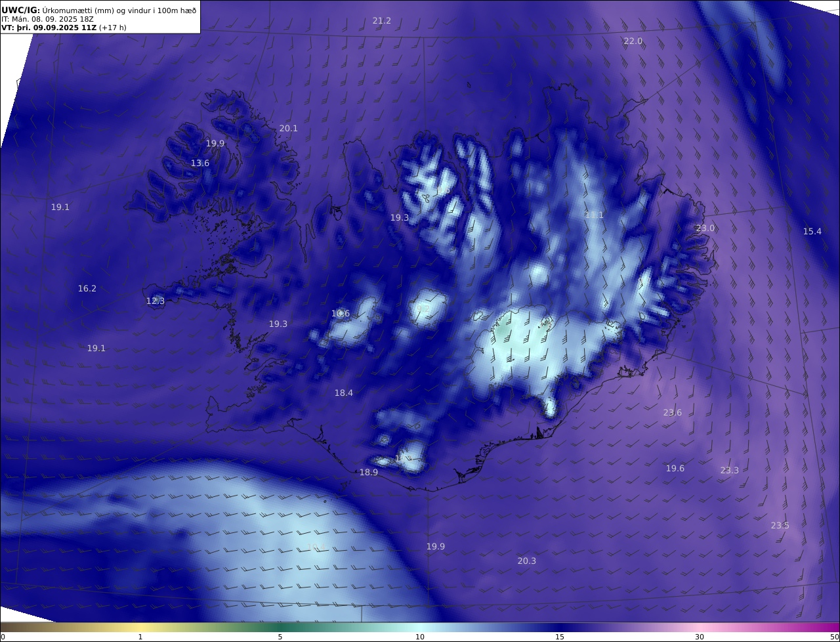Click the 20.3 value label
Image resolution: width=840 pixels, height=642 pixels.
pyautogui.click(x=527, y=561)
